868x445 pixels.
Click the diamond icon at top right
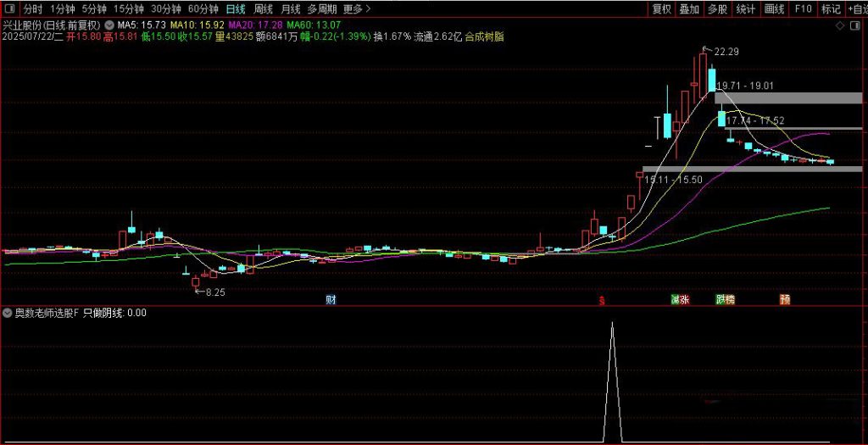click(x=839, y=26)
